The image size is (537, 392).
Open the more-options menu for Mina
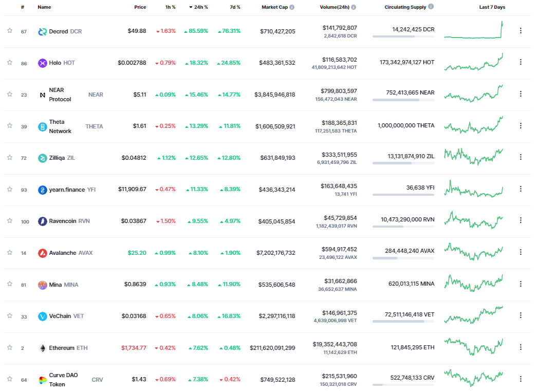(521, 284)
